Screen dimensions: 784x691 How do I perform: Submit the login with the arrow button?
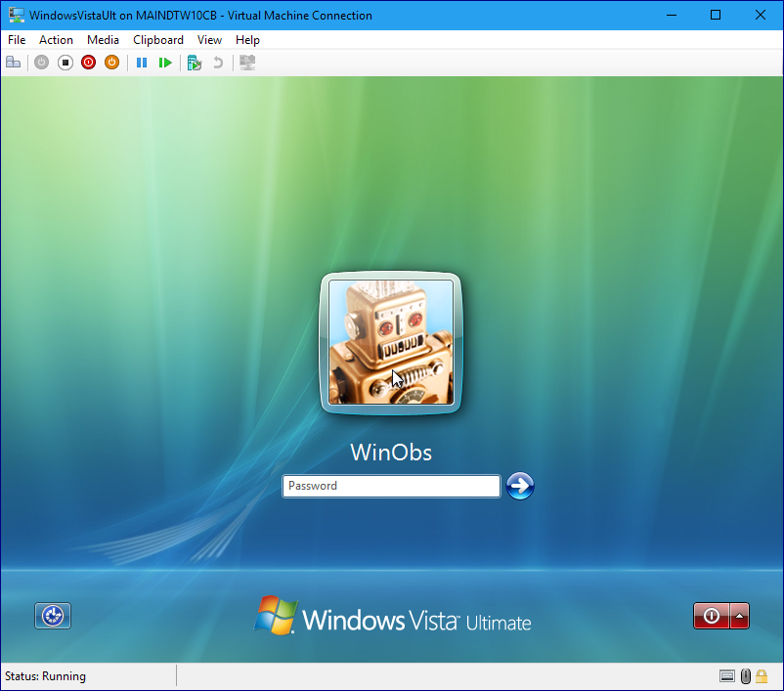520,486
